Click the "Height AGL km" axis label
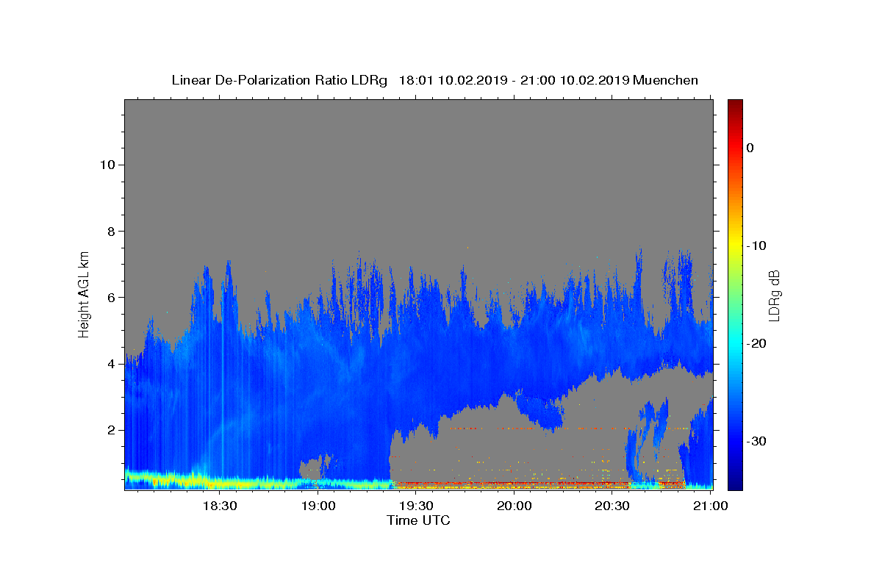The width and height of the screenshot is (882, 588). (x=84, y=294)
